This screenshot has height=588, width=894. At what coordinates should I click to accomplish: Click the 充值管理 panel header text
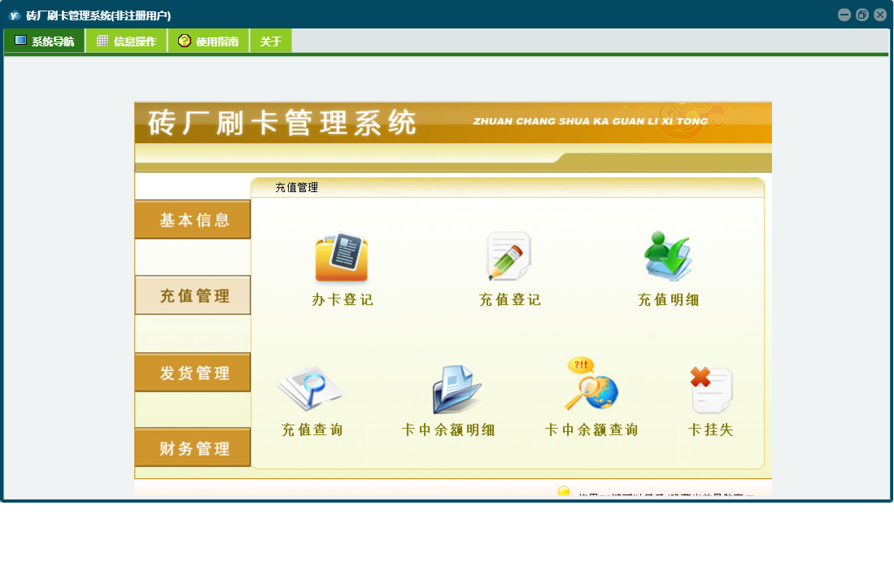[296, 187]
